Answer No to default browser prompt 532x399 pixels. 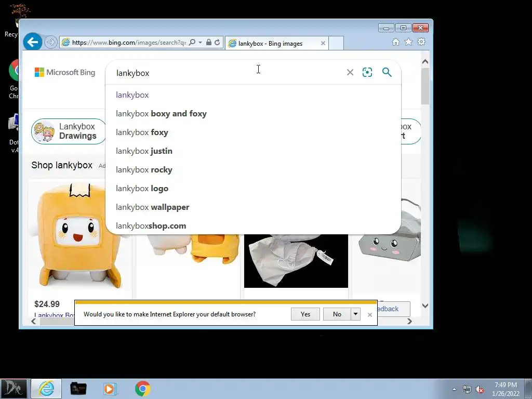click(x=337, y=314)
